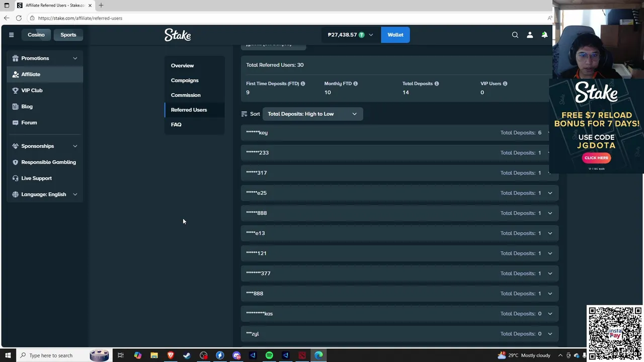This screenshot has width=644, height=362.
Task: Open Affiliate in the sidebar
Action: click(x=45, y=74)
